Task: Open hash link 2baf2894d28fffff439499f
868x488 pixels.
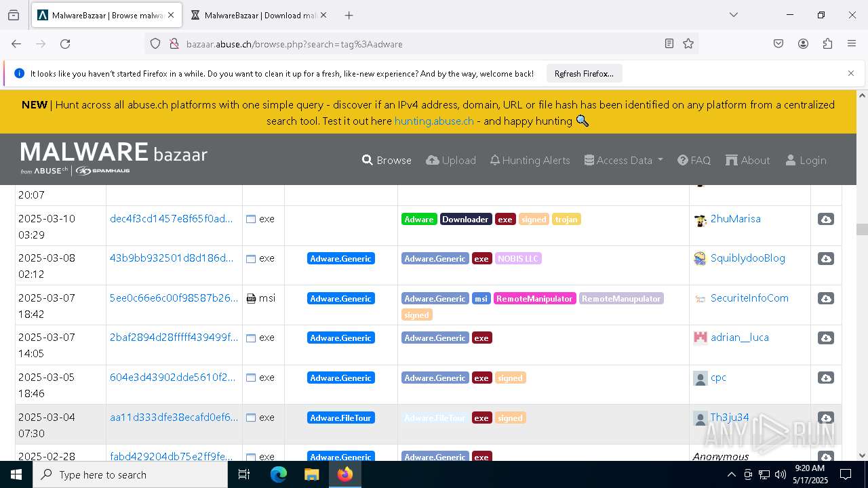Action: tap(174, 338)
